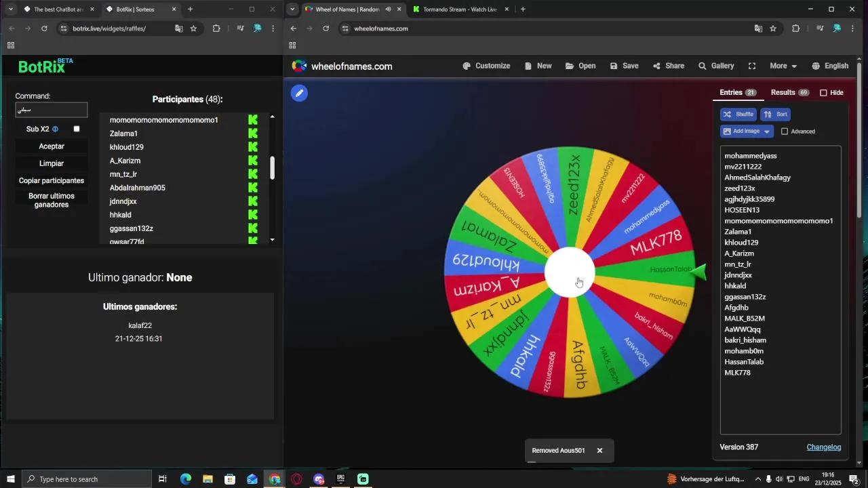Switch to the Entries tab
The image size is (868, 488).
(x=738, y=92)
